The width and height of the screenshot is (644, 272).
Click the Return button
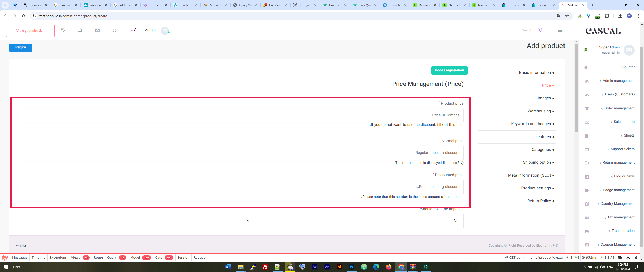click(21, 47)
